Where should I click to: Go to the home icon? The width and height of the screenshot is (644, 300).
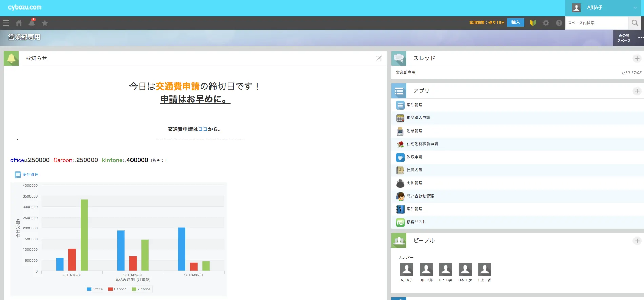coord(19,23)
